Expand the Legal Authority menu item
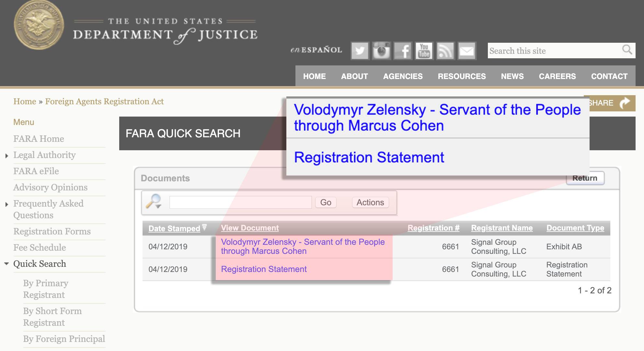This screenshot has width=644, height=351. pyautogui.click(x=7, y=156)
